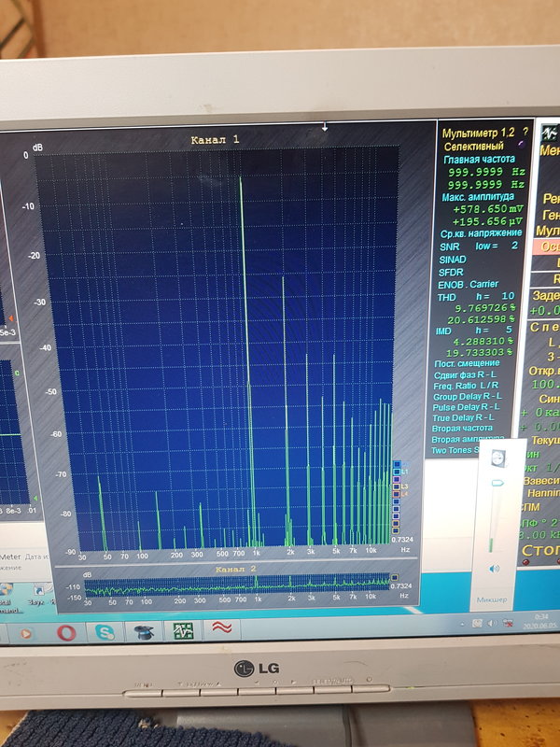Select the SINAD measurement

tap(452, 260)
